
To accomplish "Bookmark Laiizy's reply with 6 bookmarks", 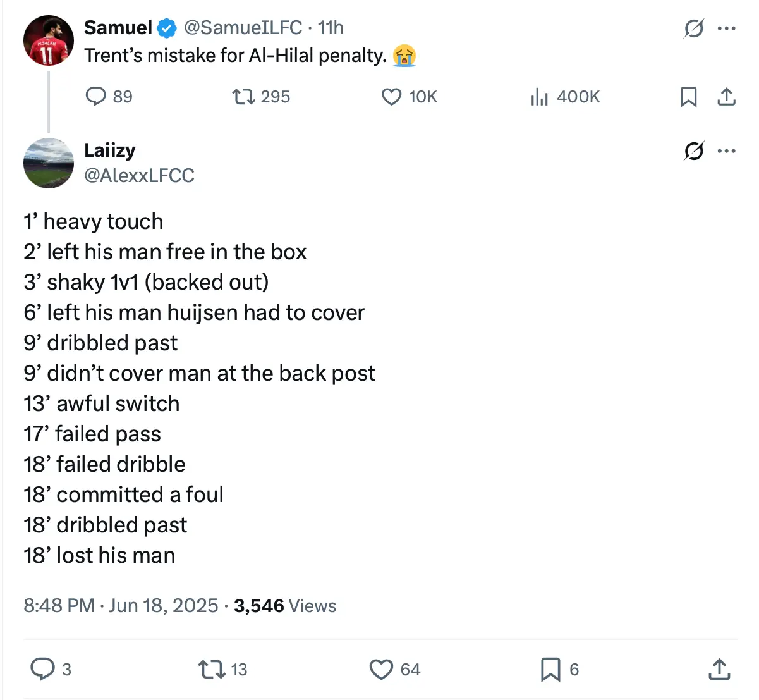I will tap(550, 669).
